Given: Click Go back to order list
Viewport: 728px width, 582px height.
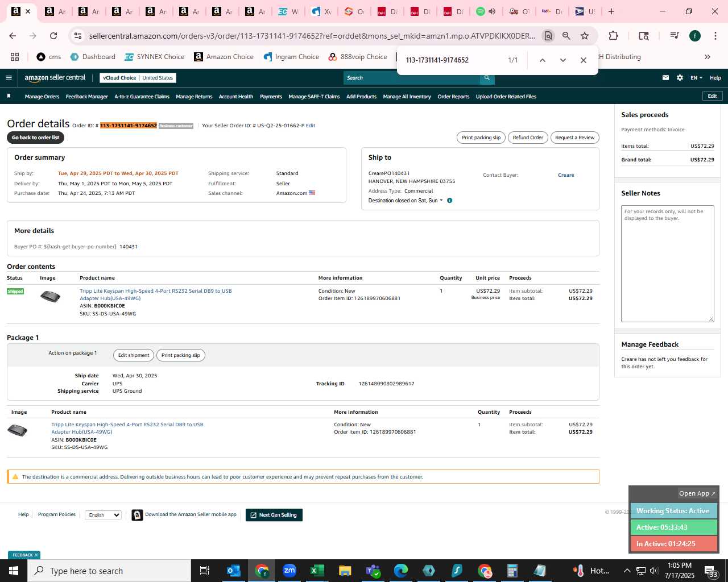Looking at the screenshot, I should 35,138.
